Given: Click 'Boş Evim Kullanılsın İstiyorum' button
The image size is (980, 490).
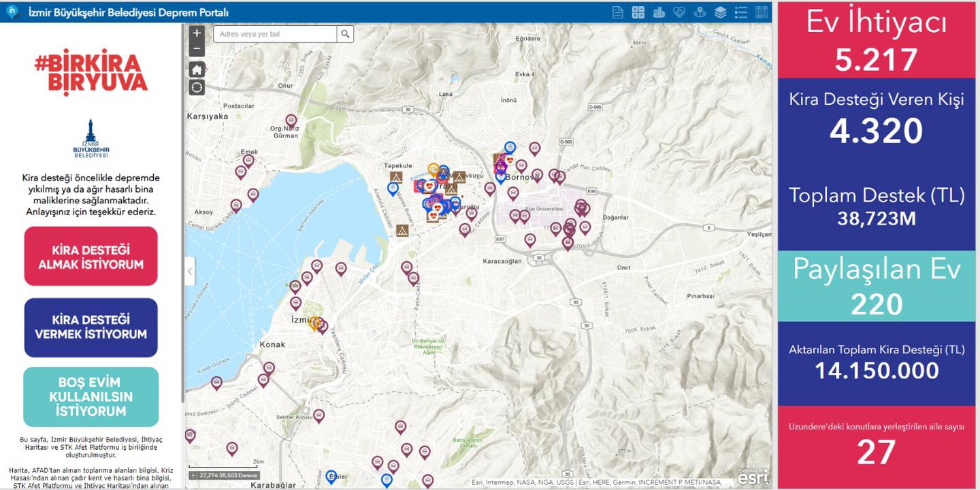Looking at the screenshot, I should pos(91,397).
